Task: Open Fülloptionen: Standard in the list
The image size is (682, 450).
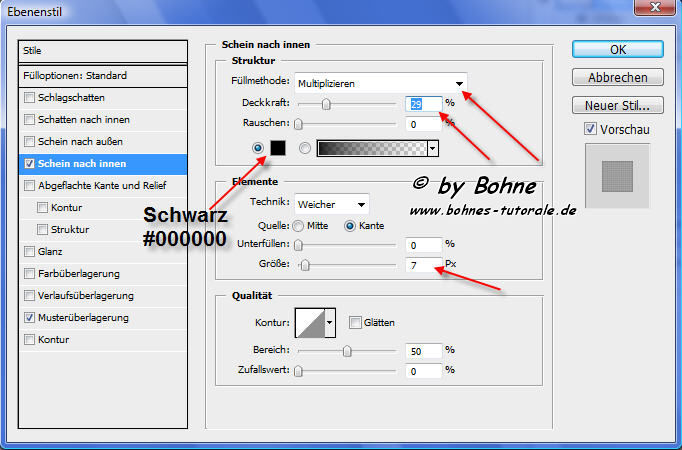Action: tap(103, 75)
